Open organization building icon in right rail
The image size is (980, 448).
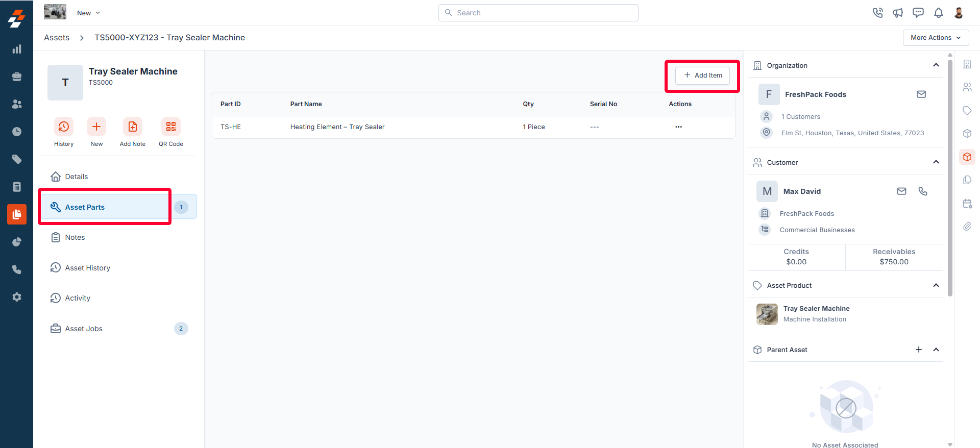click(x=967, y=64)
